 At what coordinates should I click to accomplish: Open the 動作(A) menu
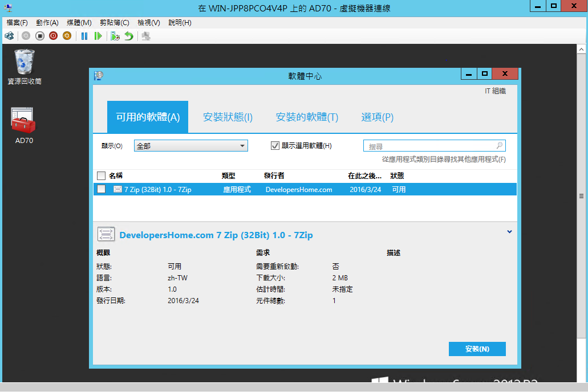tap(47, 22)
